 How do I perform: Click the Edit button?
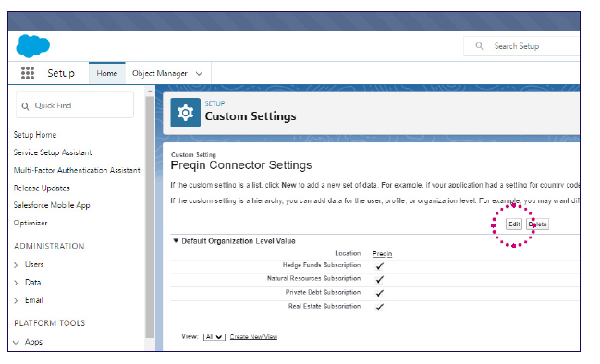click(514, 224)
